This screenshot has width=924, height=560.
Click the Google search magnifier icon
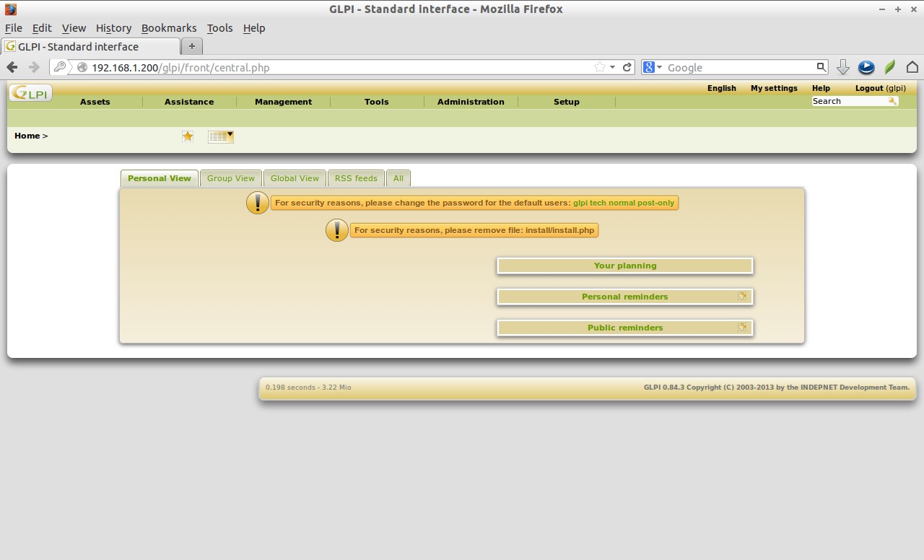click(821, 67)
